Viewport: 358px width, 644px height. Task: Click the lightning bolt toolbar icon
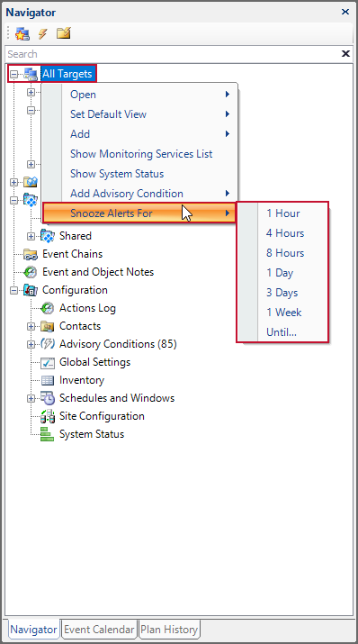point(42,33)
